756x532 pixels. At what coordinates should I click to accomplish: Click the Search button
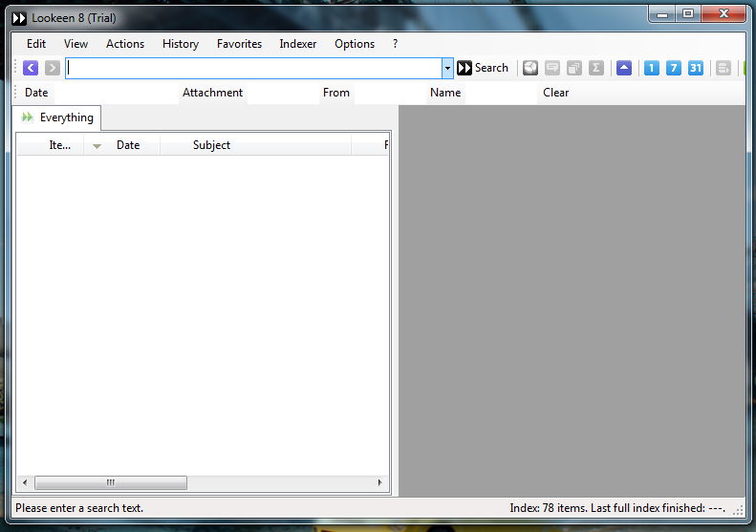483,68
